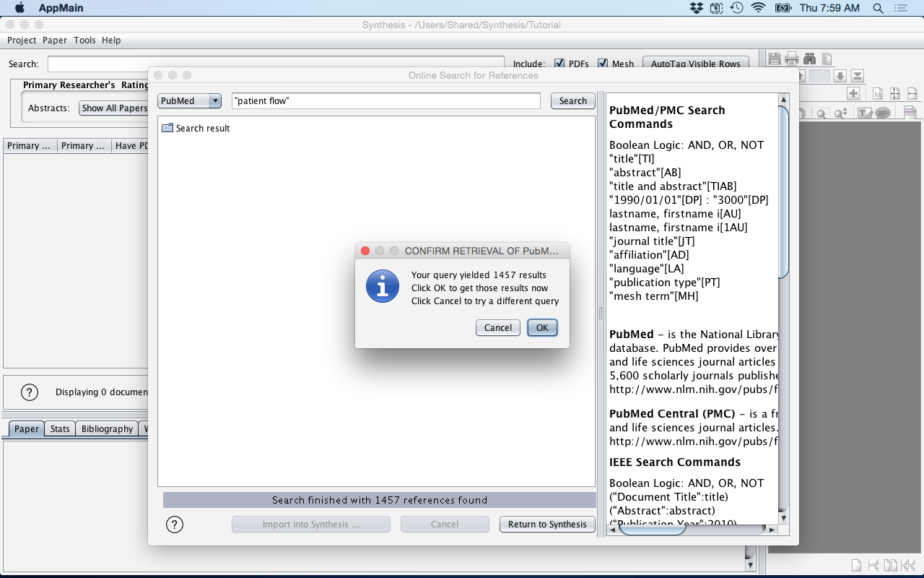
Task: Click the binoculars search icon
Action: (x=810, y=59)
